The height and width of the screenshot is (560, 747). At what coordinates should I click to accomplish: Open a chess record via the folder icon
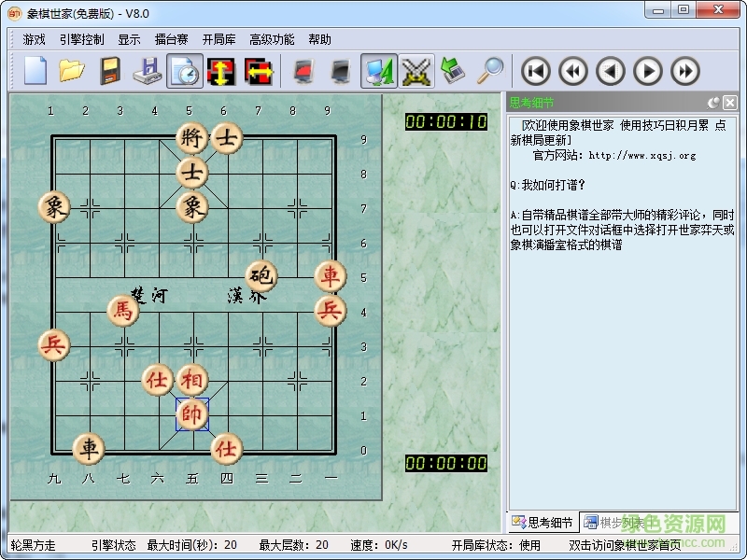click(72, 72)
